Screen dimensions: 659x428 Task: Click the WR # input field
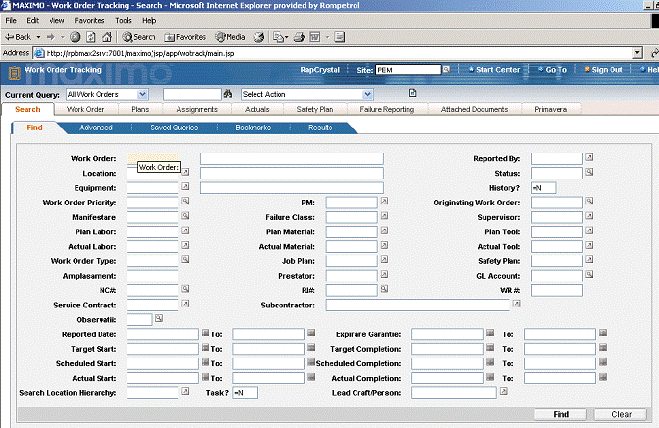557,291
